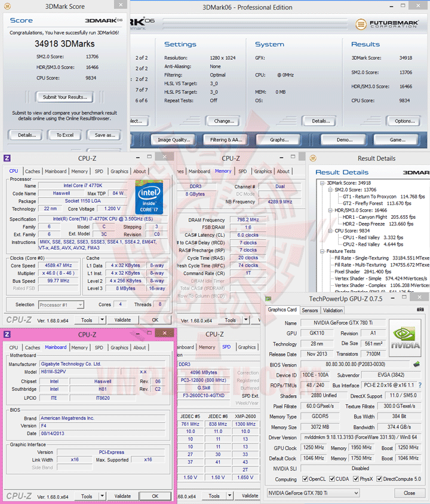The width and height of the screenshot is (430, 504).
Task: Click the Game button in 3DMark06
Action: click(x=397, y=140)
